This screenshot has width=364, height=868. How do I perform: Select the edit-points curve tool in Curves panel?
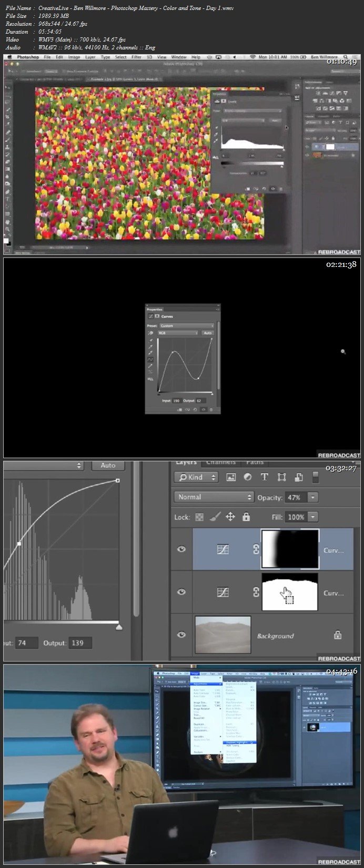150,359
